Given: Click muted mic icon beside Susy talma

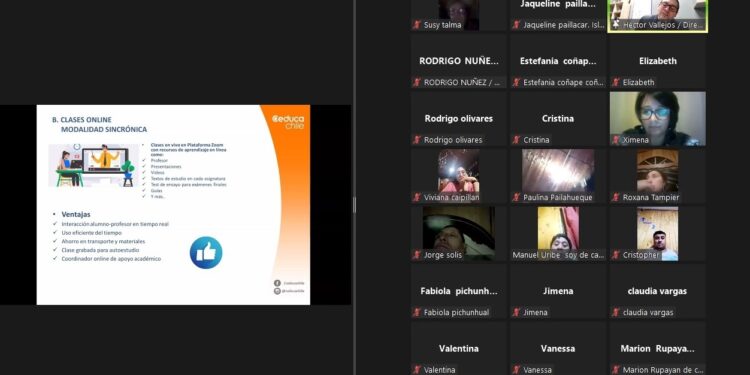Looking at the screenshot, I should click(417, 25).
